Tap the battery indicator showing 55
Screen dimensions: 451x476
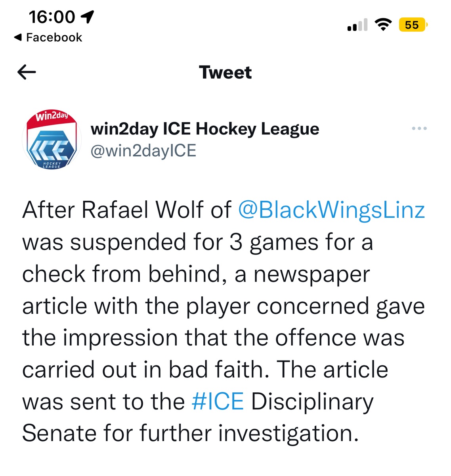point(413,25)
